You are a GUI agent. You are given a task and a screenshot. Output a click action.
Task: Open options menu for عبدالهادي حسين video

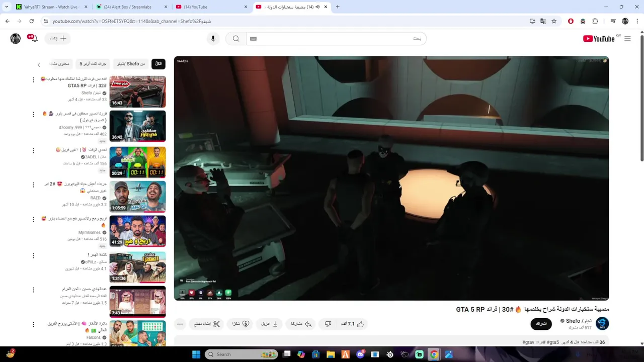[34, 290]
